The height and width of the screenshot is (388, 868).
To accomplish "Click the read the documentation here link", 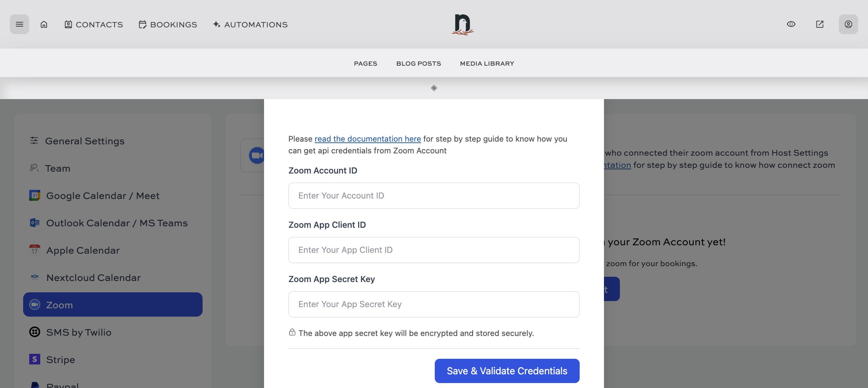I will [367, 139].
